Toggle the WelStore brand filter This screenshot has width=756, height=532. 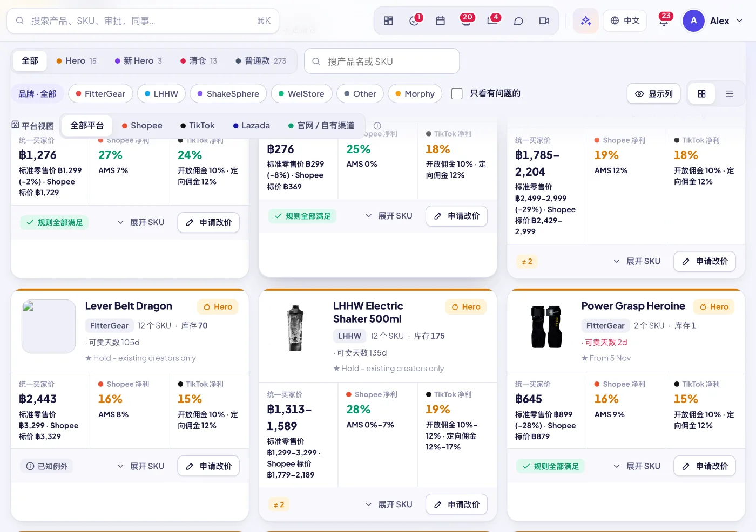(x=301, y=94)
